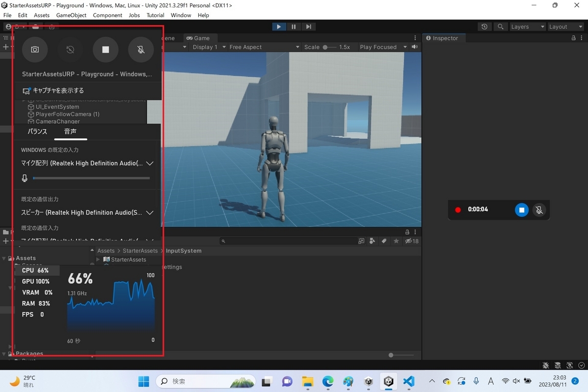
Task: Filter Project assets by type
Action: [x=372, y=241]
